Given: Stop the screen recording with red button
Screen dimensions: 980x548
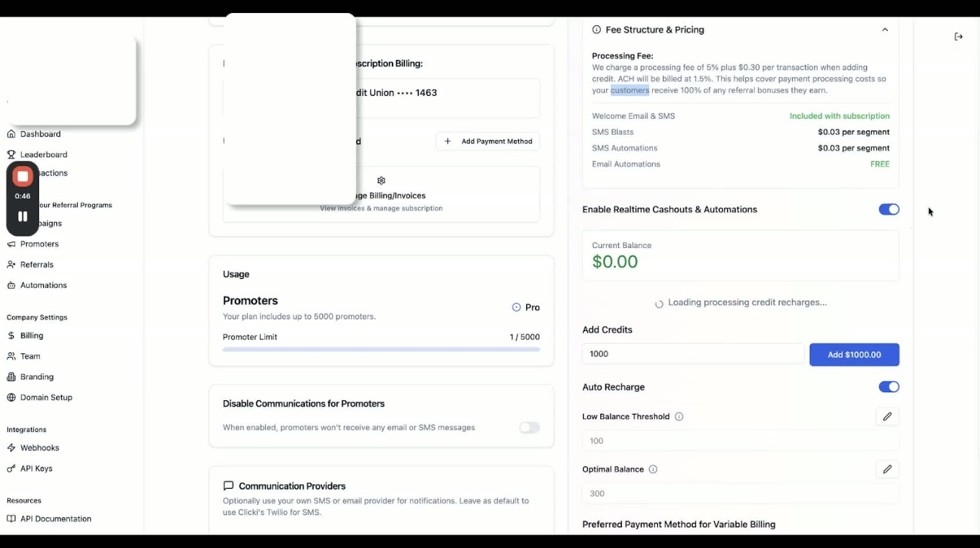Looking at the screenshot, I should [x=22, y=177].
